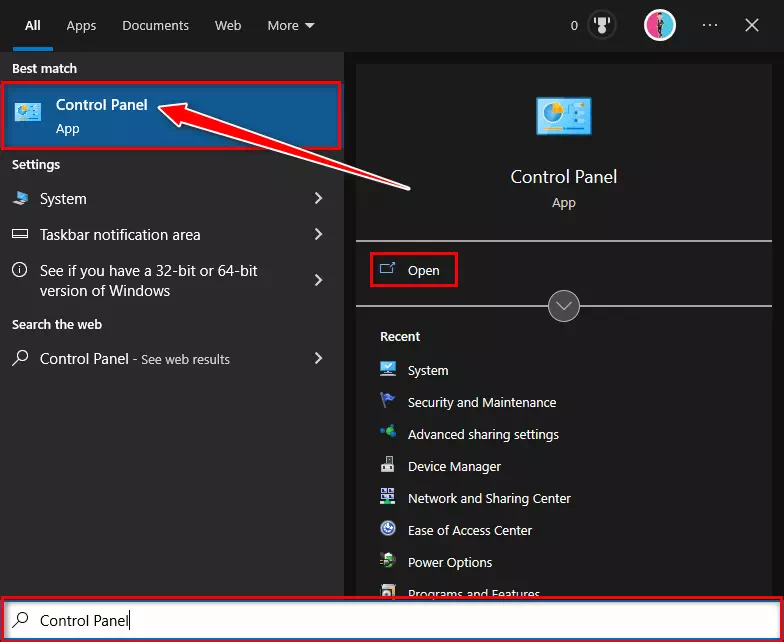
Task: Click the Control Panel title in preview pane
Action: point(564,176)
